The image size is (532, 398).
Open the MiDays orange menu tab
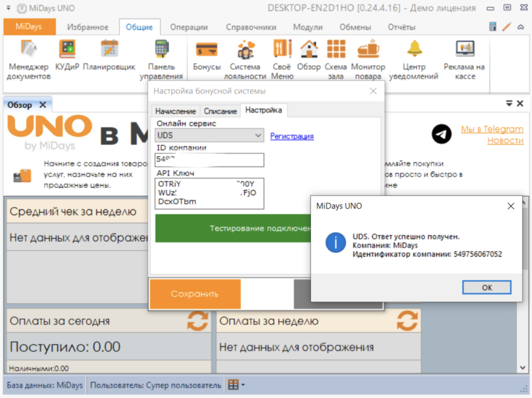tap(29, 27)
